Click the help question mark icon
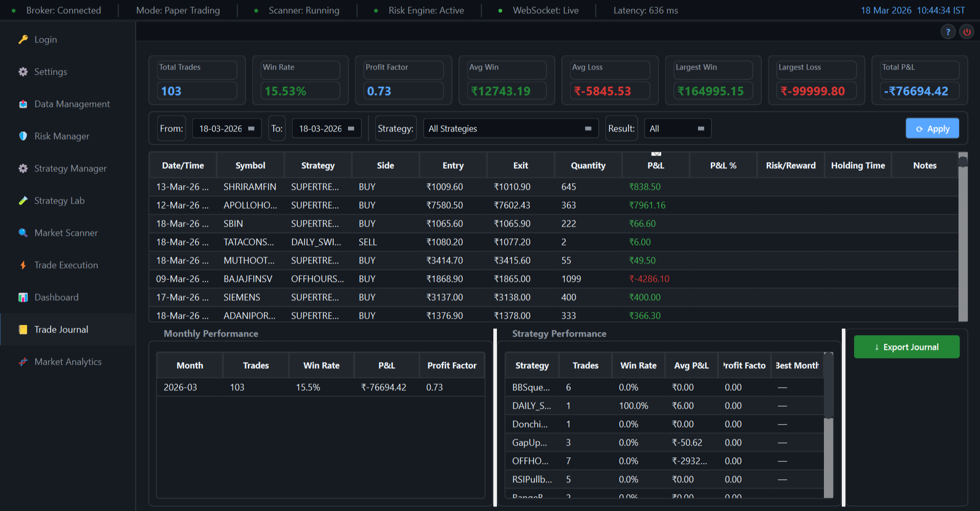Screen dimensions: 980x511 coord(948,31)
